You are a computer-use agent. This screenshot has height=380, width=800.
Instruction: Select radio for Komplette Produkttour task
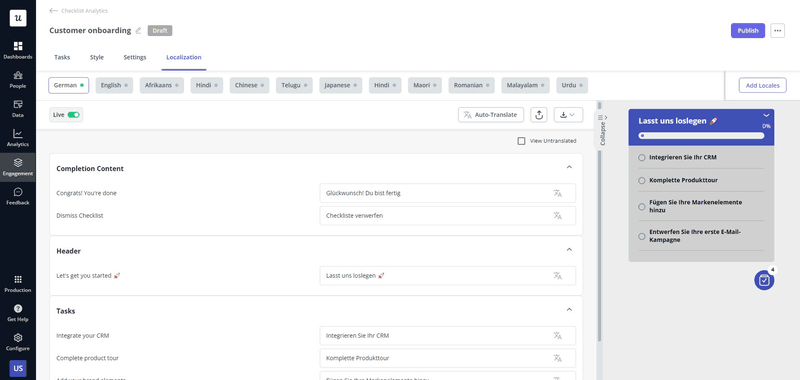coord(642,181)
